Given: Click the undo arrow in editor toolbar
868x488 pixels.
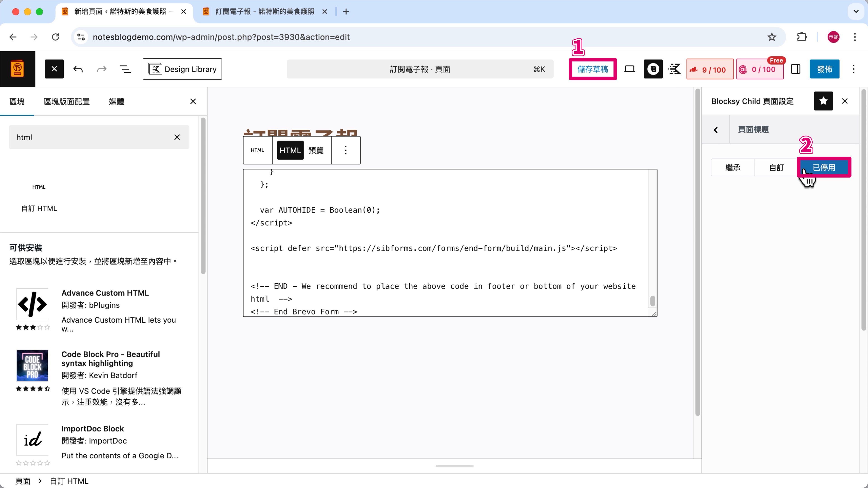Looking at the screenshot, I should 78,69.
